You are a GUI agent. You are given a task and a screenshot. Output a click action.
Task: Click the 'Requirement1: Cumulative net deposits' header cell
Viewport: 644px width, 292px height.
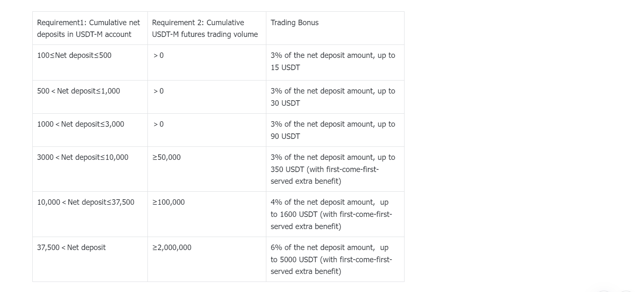point(90,28)
